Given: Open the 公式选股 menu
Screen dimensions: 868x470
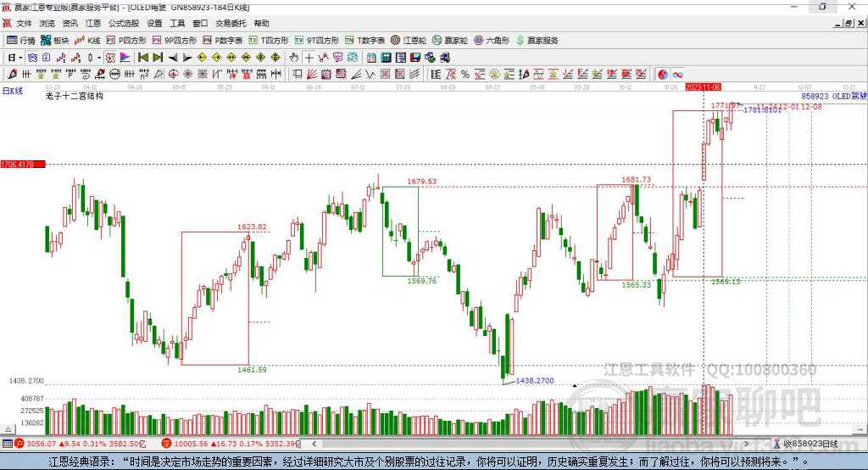Looking at the screenshot, I should [x=124, y=23].
